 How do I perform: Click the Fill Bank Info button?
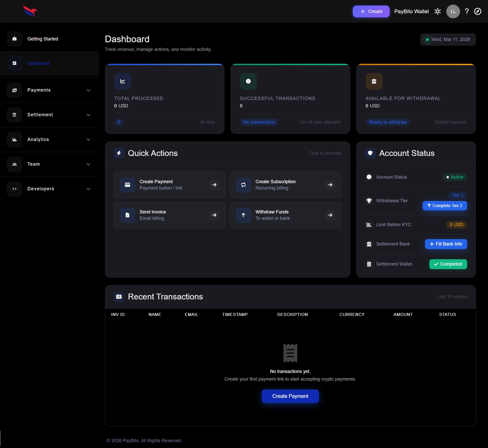[x=446, y=244]
